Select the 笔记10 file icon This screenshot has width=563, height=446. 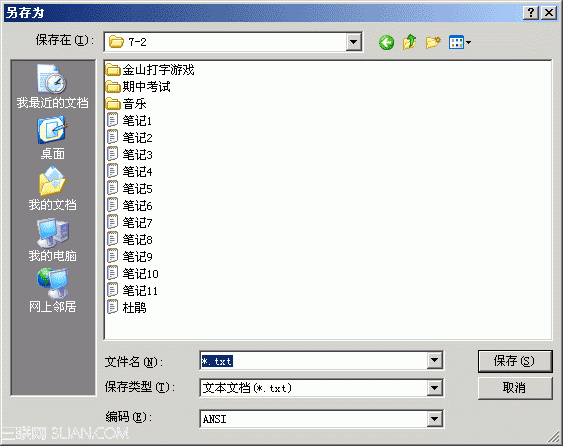point(112,273)
